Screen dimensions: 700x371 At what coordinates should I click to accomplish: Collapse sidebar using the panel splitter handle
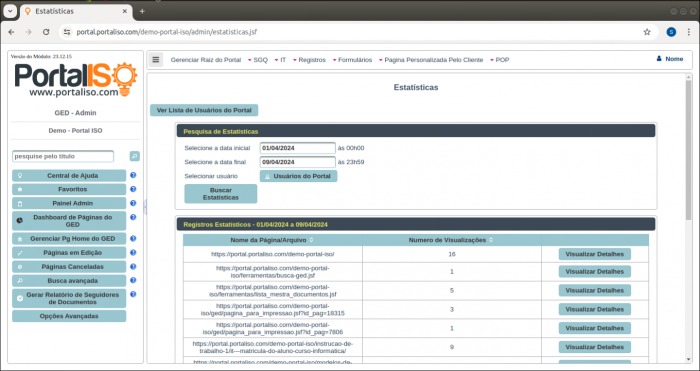point(145,207)
